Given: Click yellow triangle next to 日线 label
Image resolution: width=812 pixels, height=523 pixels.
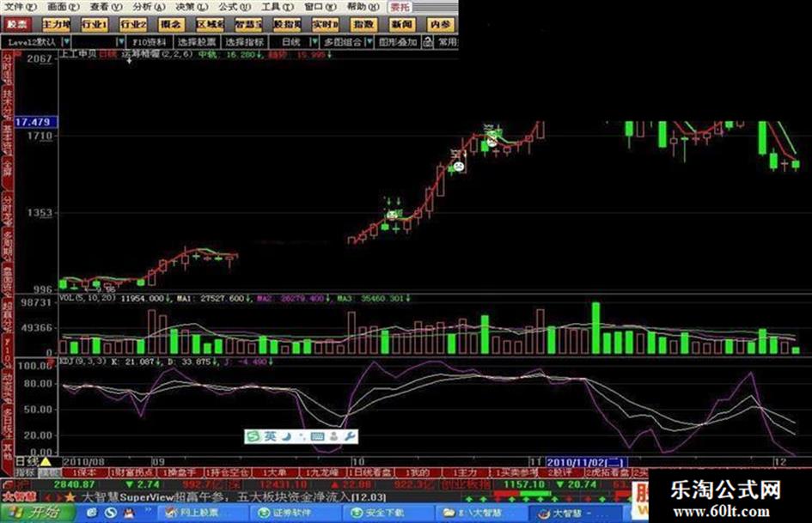Looking at the screenshot, I should (x=46, y=461).
